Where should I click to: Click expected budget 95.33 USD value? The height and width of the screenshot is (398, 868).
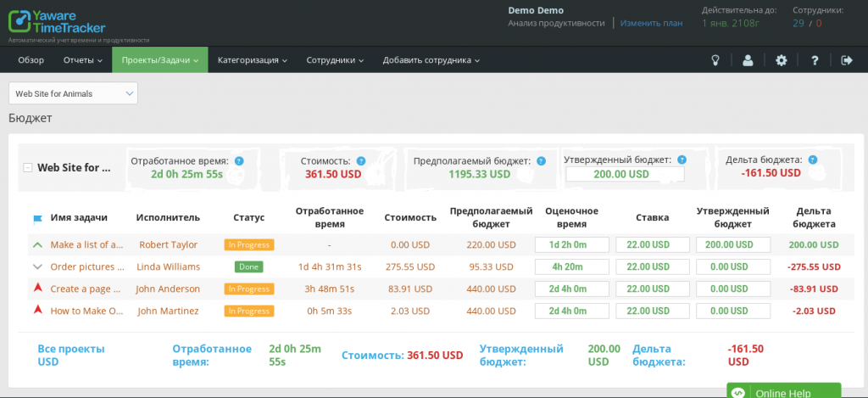[491, 266]
